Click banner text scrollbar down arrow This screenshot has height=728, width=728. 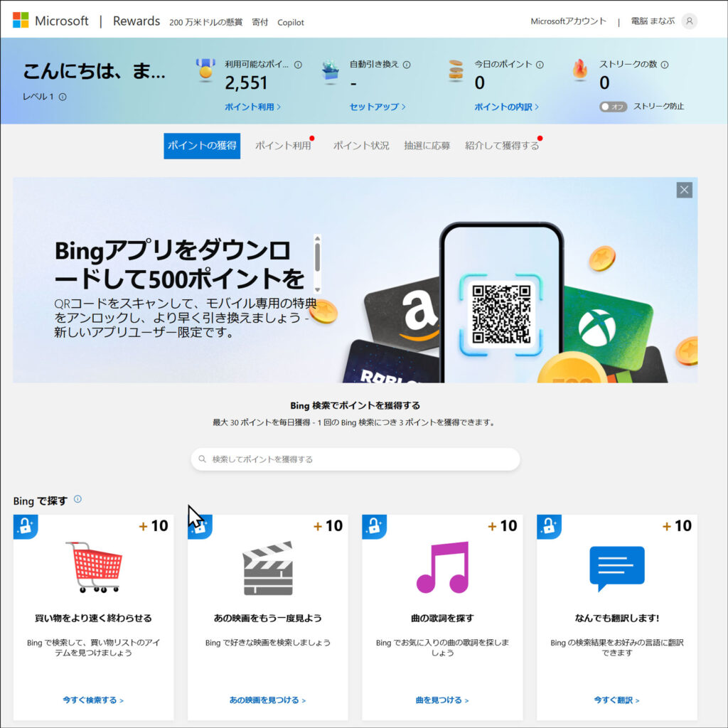click(318, 290)
